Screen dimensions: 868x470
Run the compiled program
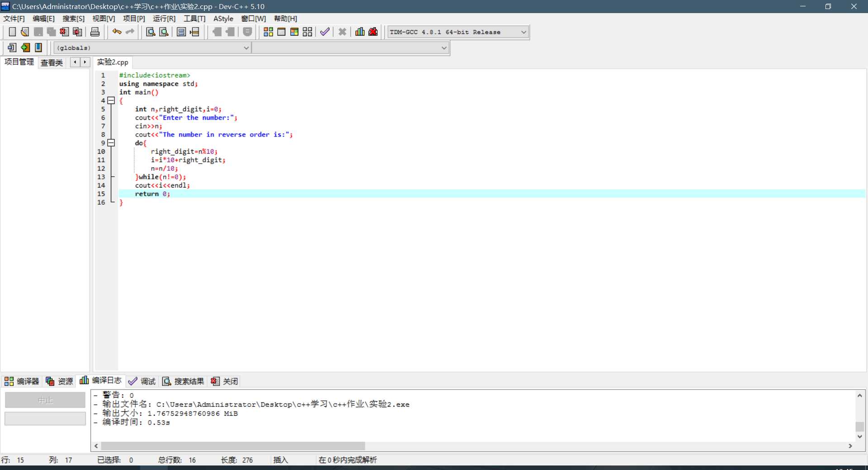[281, 32]
